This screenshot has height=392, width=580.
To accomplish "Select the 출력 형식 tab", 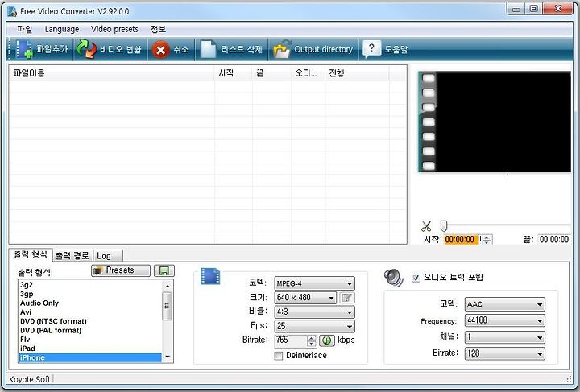I will 31,254.
